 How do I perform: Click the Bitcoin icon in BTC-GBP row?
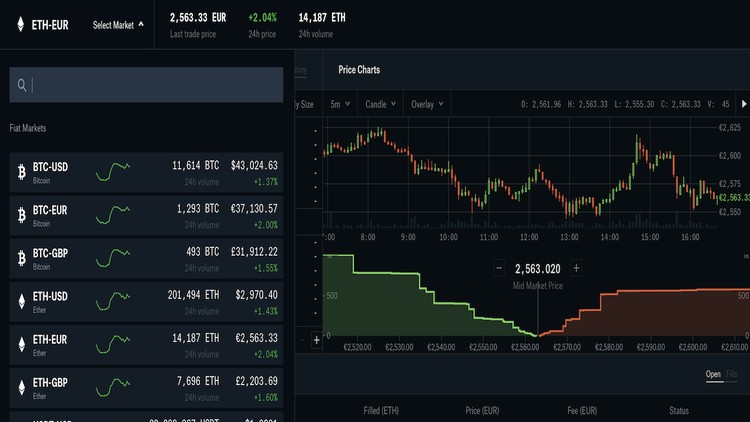22,258
